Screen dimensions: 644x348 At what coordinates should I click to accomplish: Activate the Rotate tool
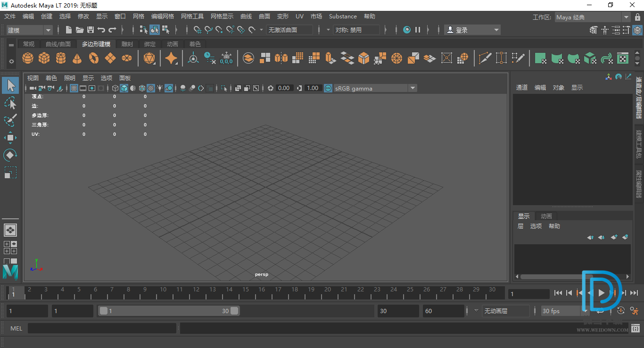pyautogui.click(x=10, y=155)
